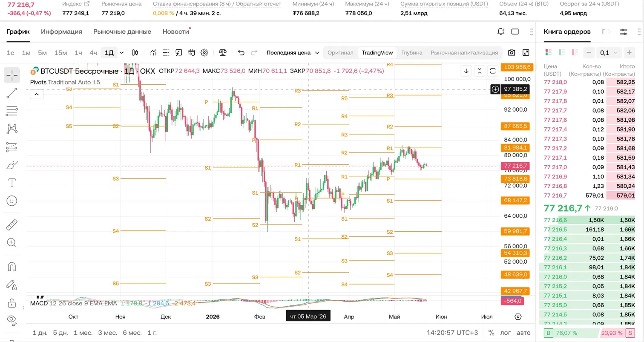
Task: Collapse the indicator legend chevron
Action: tap(36, 94)
